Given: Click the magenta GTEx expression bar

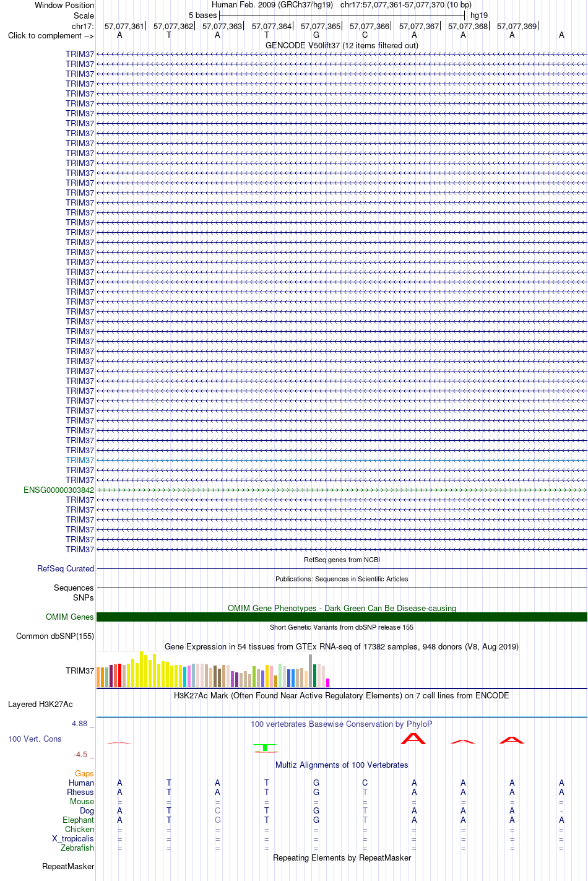Looking at the screenshot, I should coord(328,683).
